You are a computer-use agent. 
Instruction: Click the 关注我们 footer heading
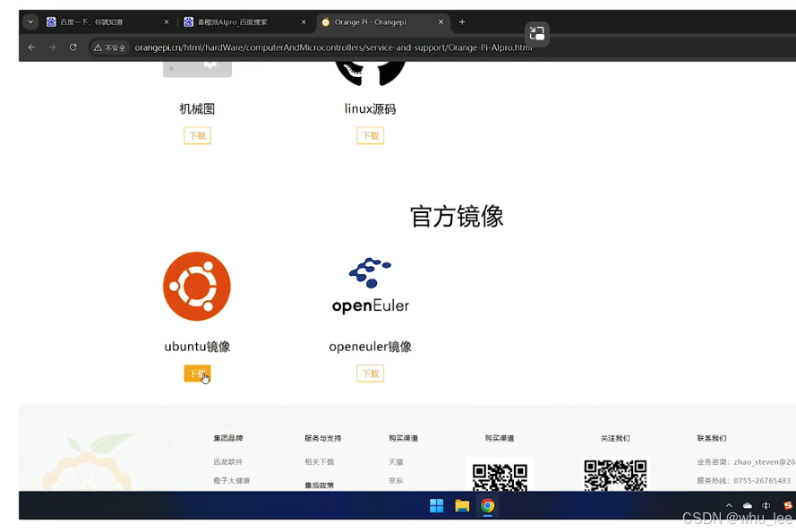(615, 438)
